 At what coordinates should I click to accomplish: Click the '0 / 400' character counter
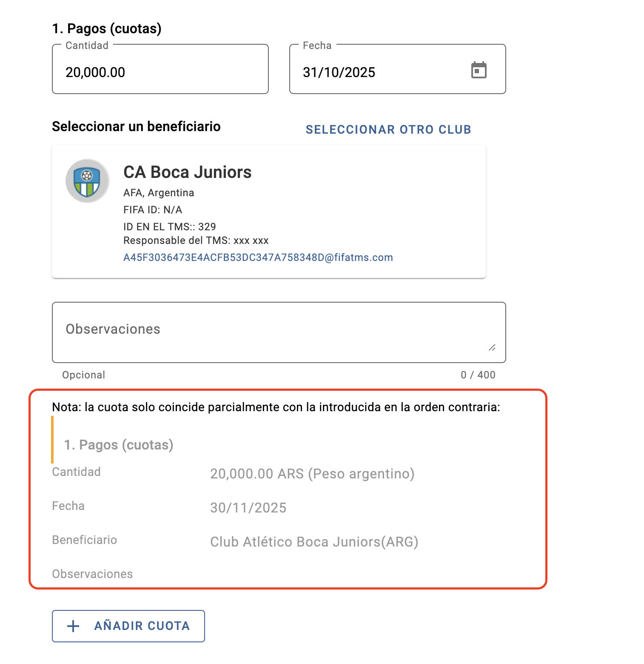(x=478, y=375)
